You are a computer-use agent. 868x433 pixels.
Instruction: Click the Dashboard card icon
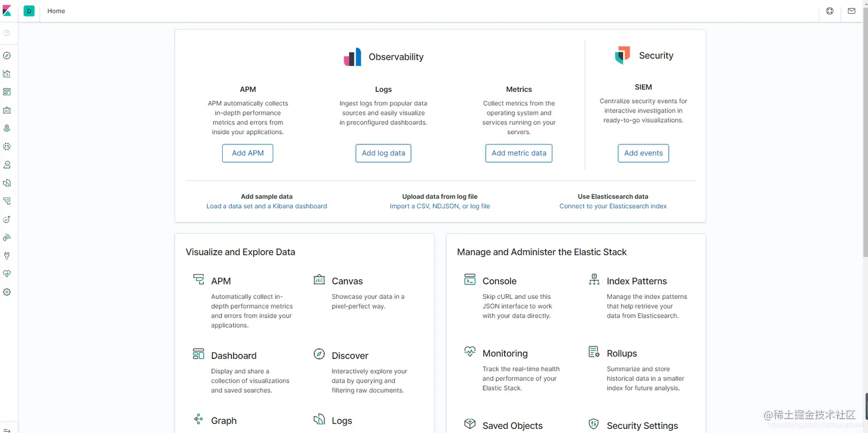199,354
